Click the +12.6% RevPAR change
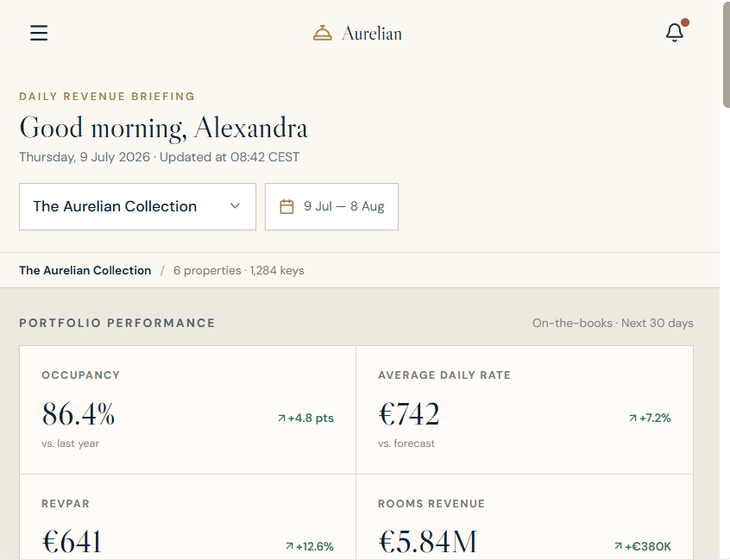 coord(315,546)
